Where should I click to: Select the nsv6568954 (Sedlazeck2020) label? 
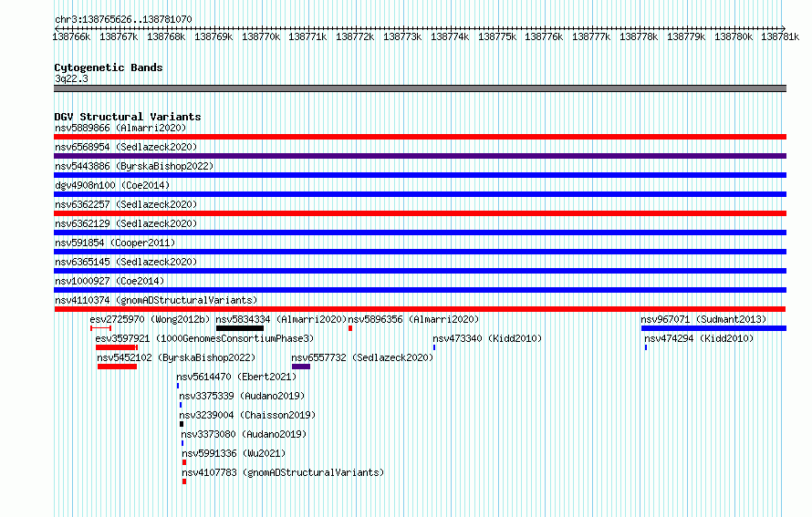point(126,147)
